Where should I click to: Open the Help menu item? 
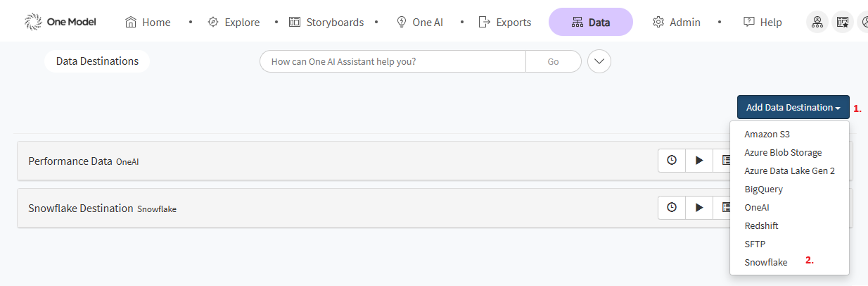(x=762, y=22)
